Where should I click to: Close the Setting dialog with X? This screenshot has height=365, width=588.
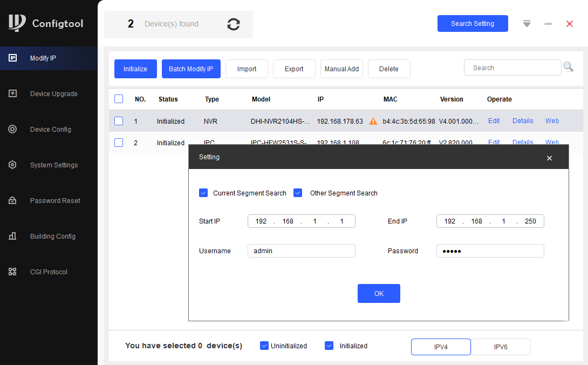coord(549,158)
